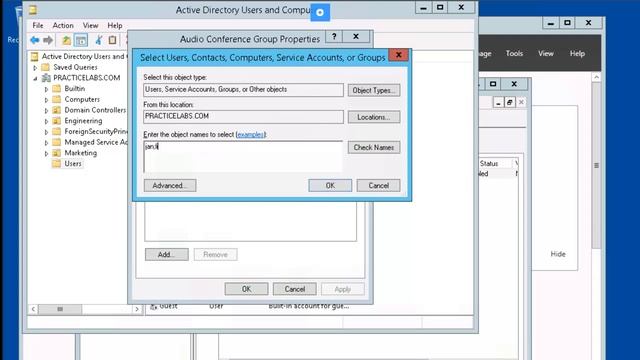This screenshot has width=640, height=360.
Task: Expand the Builtin container
Action: pyautogui.click(x=46, y=89)
